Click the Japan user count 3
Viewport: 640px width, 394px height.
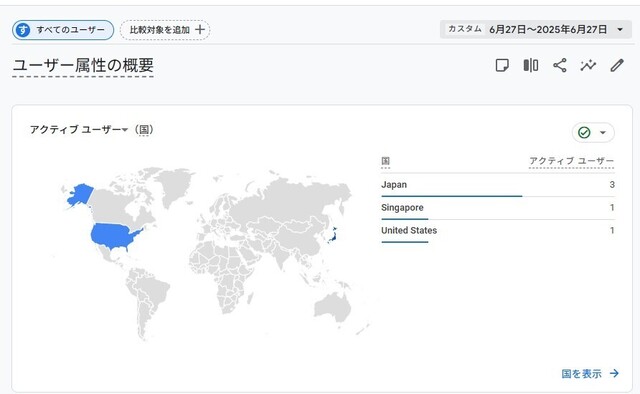click(x=612, y=185)
